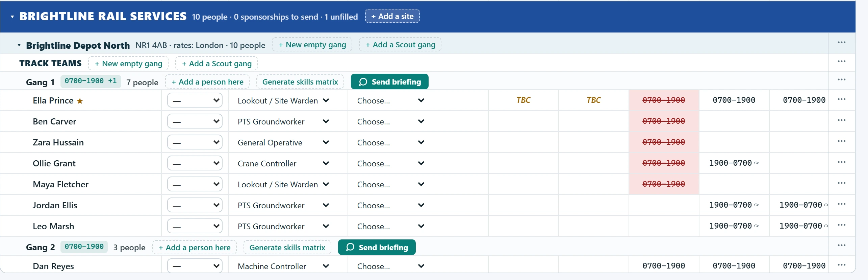Open Dan Reyes's Machine Controller role dropdown
The height and width of the screenshot is (280, 868).
click(283, 266)
